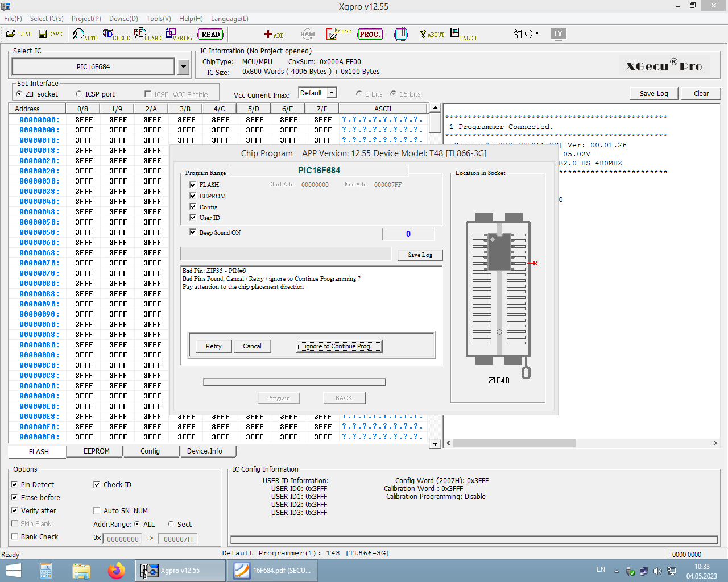Enable the Blank Check option

point(14,537)
